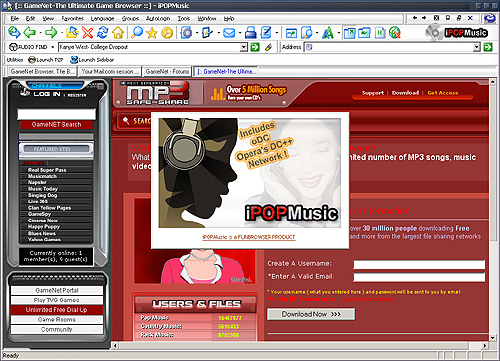Expand the Back button history arrow
Image resolution: width=500 pixels, height=361 pixels.
point(40,33)
